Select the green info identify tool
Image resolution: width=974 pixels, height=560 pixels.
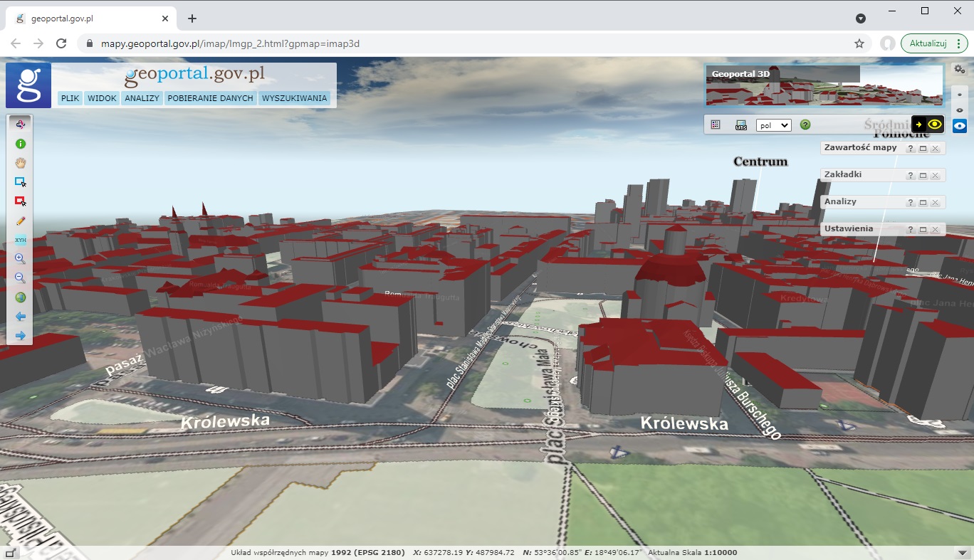[x=20, y=144]
